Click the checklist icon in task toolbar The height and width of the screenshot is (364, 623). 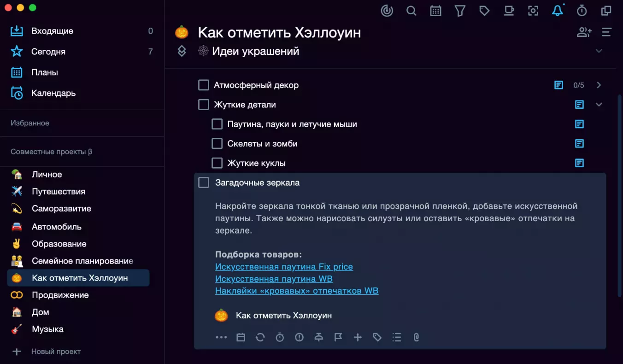click(397, 337)
